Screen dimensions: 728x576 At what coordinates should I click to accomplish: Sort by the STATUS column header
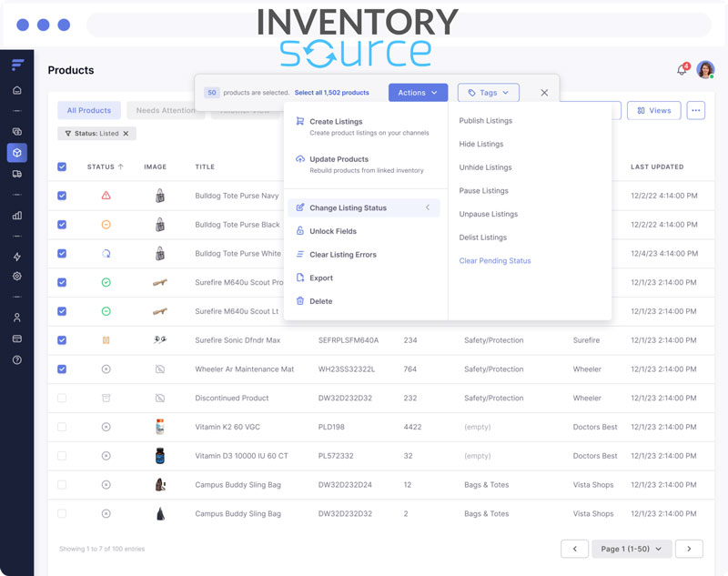tap(105, 167)
